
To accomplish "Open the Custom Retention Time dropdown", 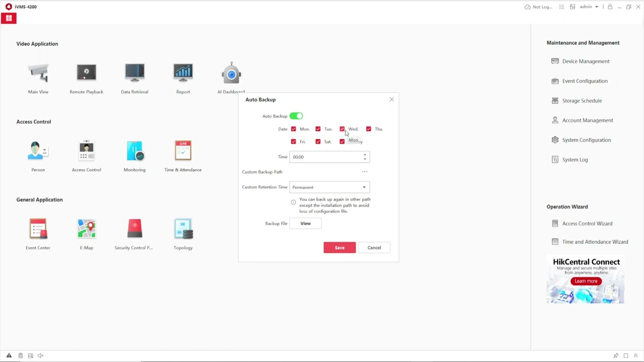I will coord(330,187).
